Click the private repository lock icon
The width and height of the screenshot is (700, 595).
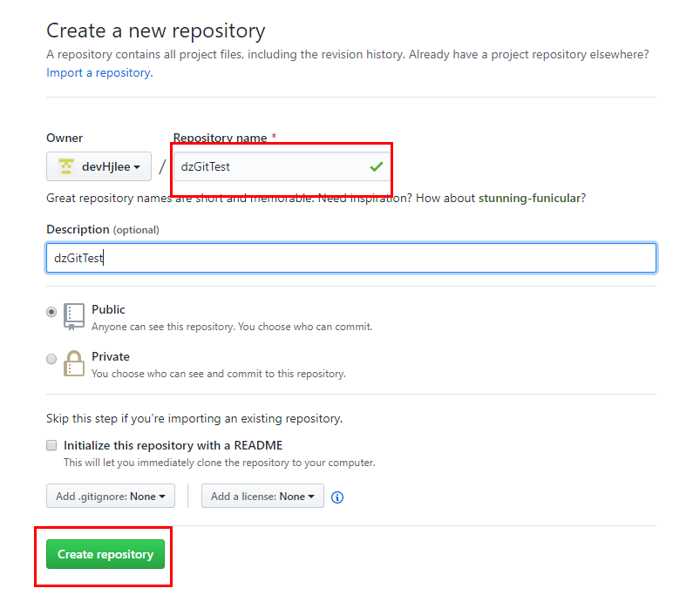[73, 363]
